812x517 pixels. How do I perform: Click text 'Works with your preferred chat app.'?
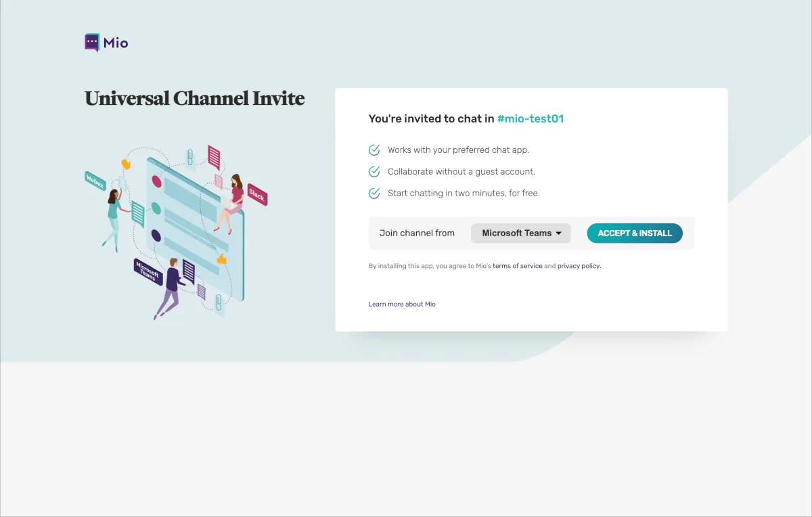click(458, 150)
